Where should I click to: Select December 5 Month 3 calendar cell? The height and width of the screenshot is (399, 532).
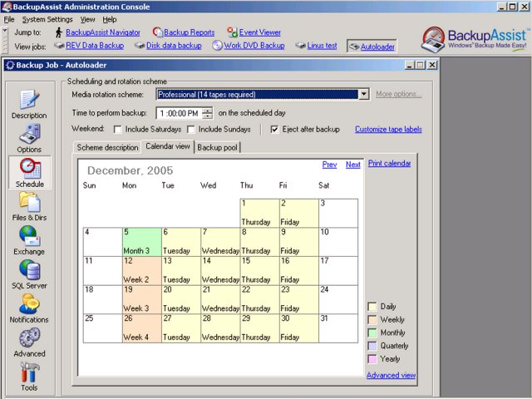[142, 242]
